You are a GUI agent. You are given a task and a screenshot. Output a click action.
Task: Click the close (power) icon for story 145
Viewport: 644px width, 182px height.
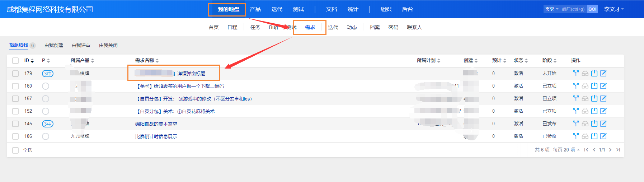(x=594, y=123)
